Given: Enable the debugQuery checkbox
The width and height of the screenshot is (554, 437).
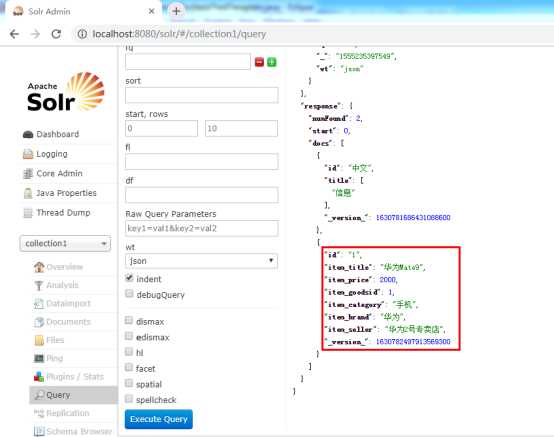Looking at the screenshot, I should pyautogui.click(x=129, y=294).
